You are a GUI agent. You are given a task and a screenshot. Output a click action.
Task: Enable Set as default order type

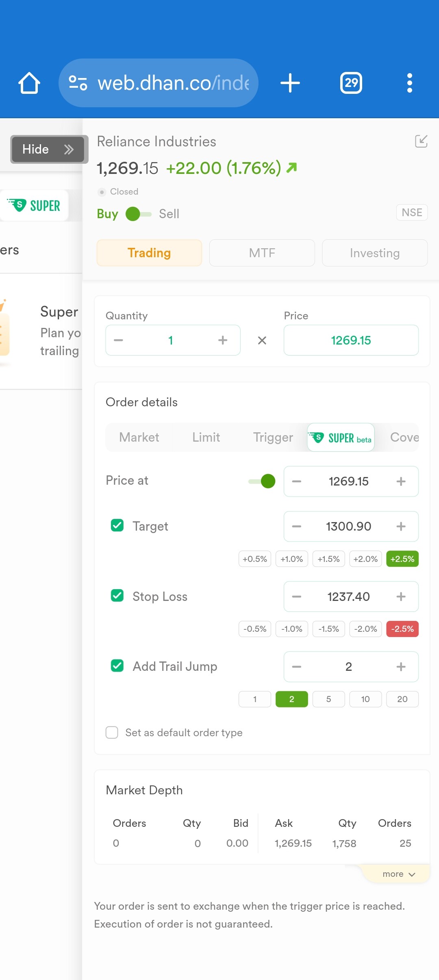pos(112,733)
